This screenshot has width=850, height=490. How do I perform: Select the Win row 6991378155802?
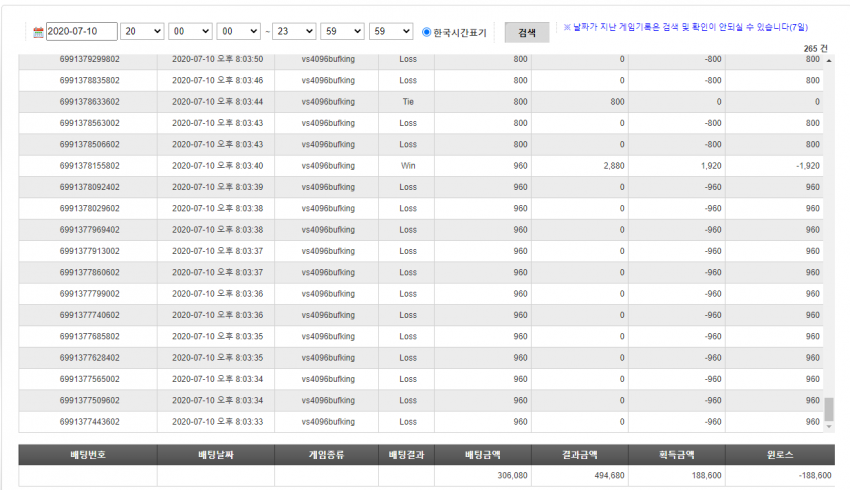point(421,166)
